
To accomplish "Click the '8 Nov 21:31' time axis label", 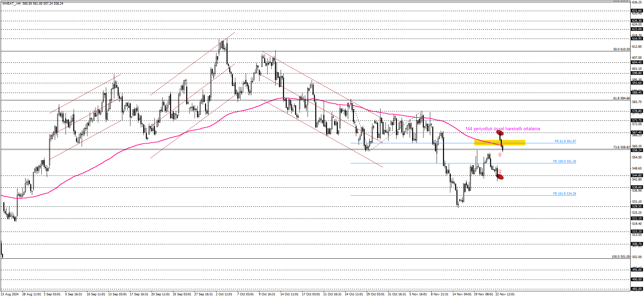I will coord(440,294).
